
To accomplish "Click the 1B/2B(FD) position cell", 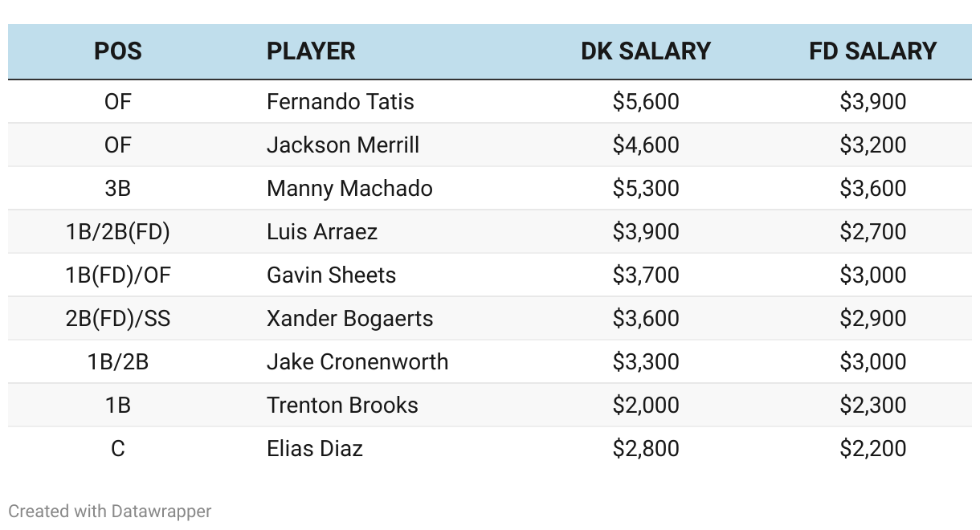I will [118, 232].
